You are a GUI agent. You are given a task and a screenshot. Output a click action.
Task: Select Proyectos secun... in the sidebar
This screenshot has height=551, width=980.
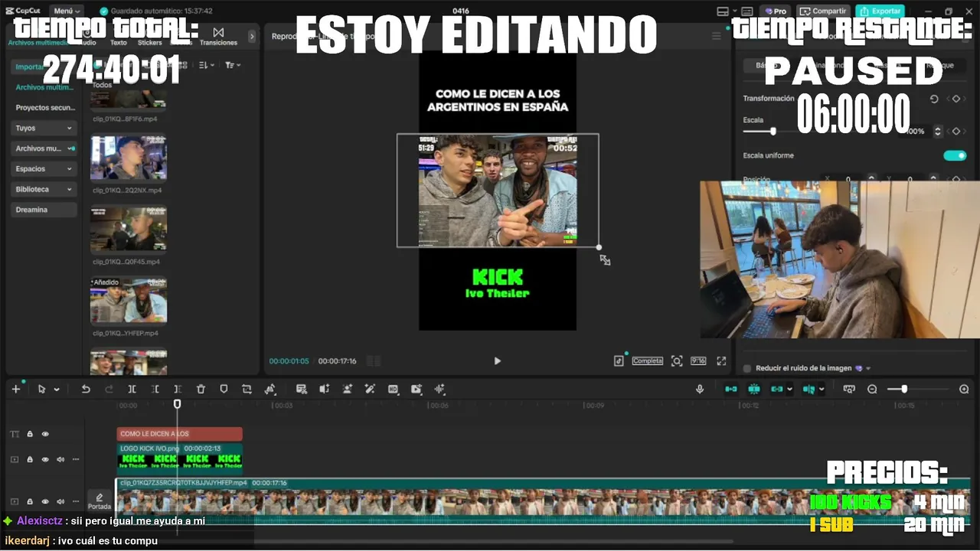tap(44, 108)
